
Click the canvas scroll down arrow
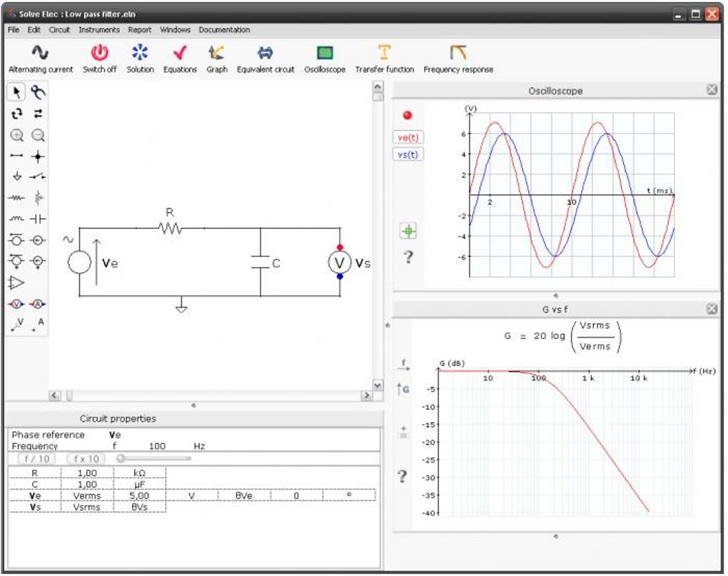click(378, 385)
